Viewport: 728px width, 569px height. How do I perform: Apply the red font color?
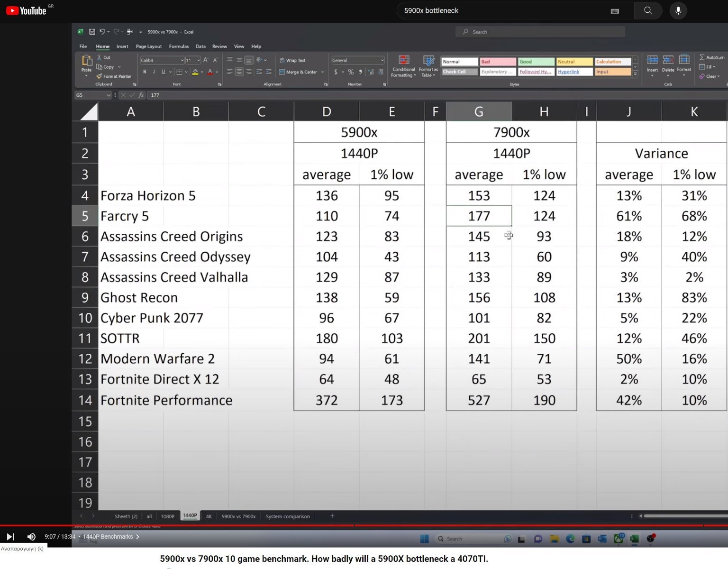210,72
